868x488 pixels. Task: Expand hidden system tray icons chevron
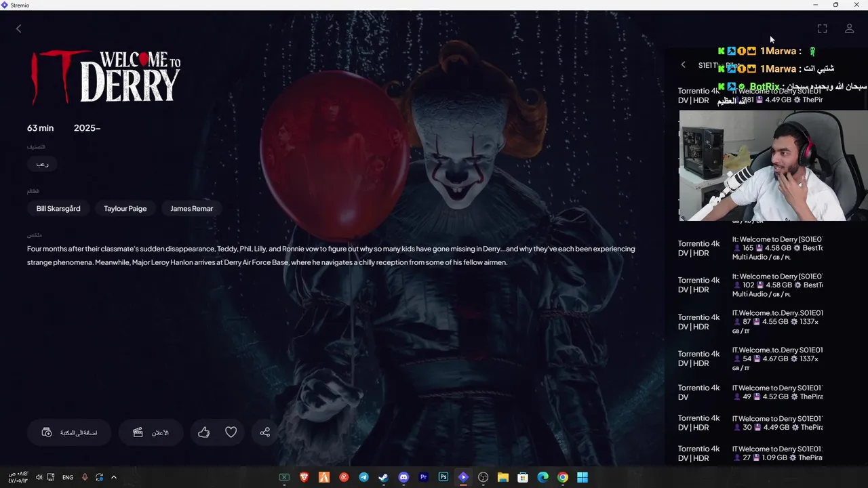[114, 477]
